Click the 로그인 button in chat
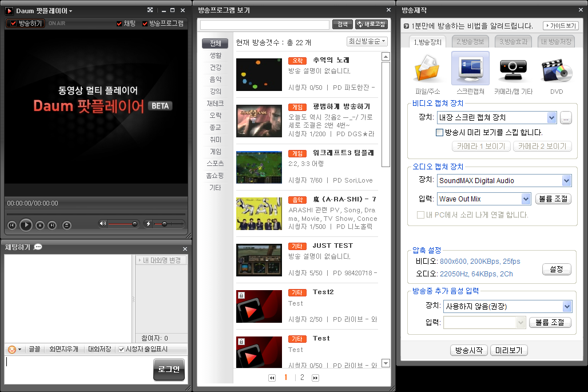588x392 pixels. pyautogui.click(x=169, y=370)
